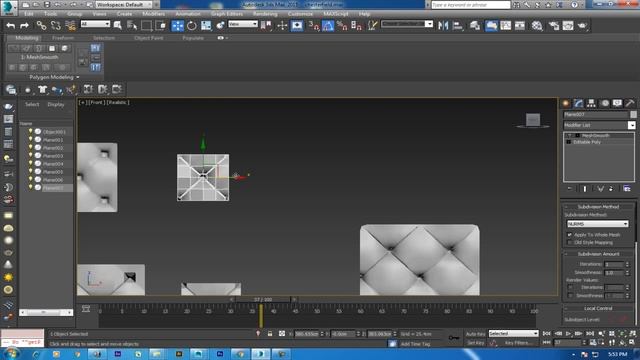The width and height of the screenshot is (640, 360).
Task: Select Plane003 in scene explorer list
Action: [53, 156]
